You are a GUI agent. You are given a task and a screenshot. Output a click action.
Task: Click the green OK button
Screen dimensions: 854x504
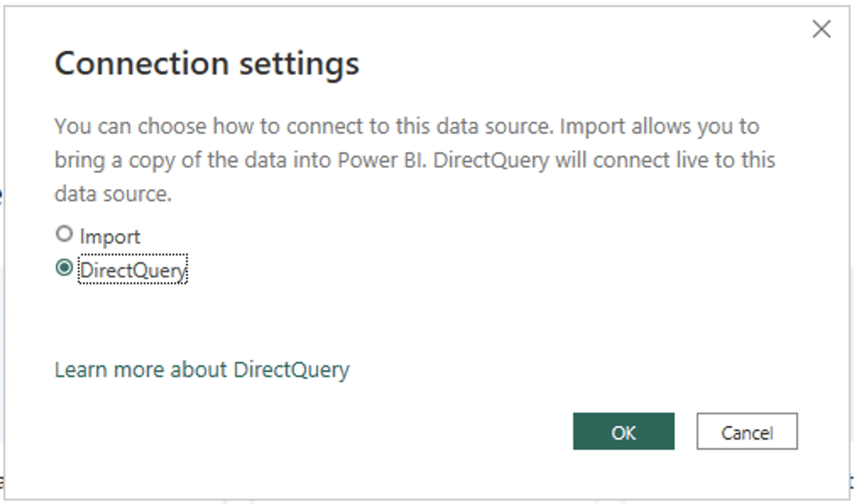click(624, 431)
